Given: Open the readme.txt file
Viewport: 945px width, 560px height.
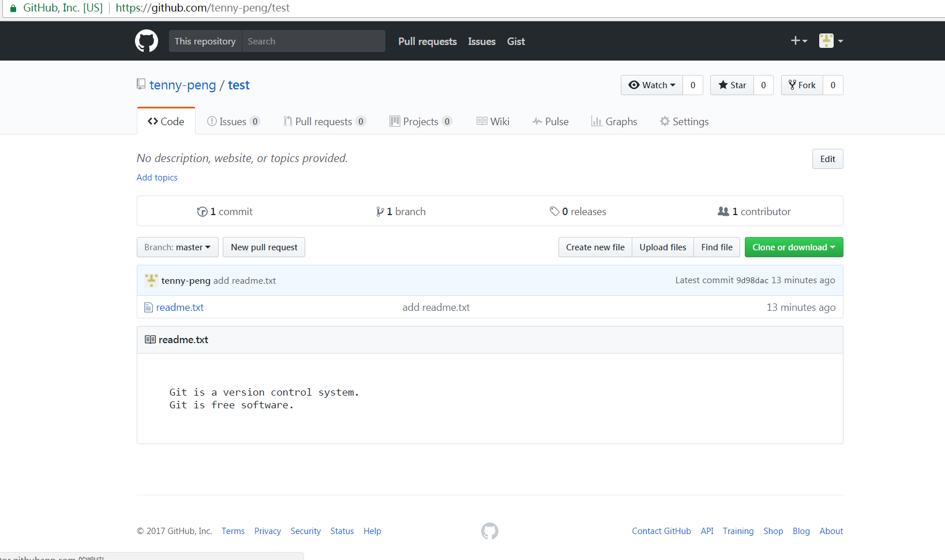Looking at the screenshot, I should pyautogui.click(x=180, y=307).
